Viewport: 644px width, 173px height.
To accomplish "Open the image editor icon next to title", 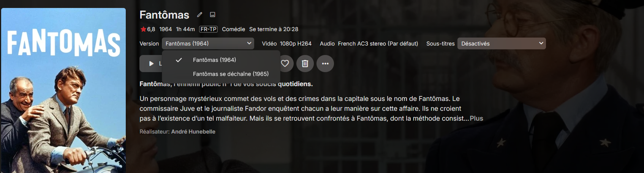I will [x=213, y=15].
